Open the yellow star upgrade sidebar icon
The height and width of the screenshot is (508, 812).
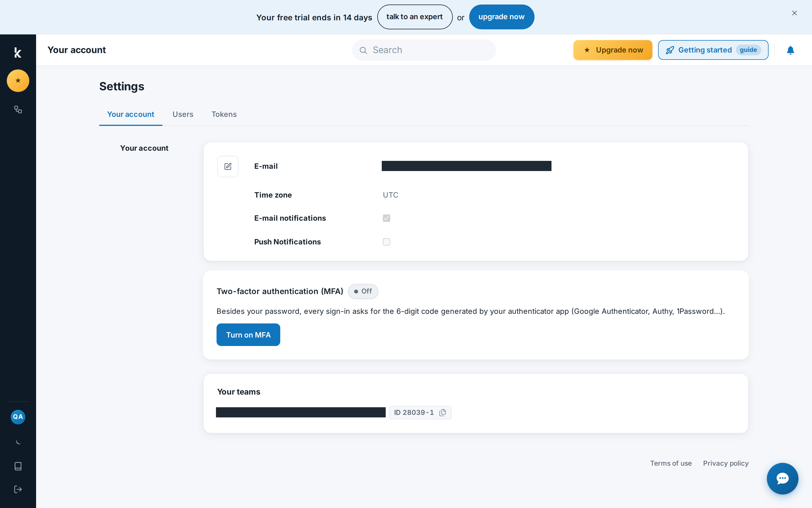18,81
